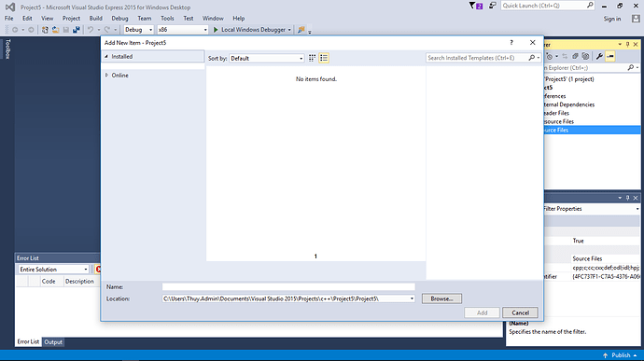This screenshot has width=644, height=361.
Task: Open Properties wrench icon in Solution Explorer
Action: pos(599,56)
